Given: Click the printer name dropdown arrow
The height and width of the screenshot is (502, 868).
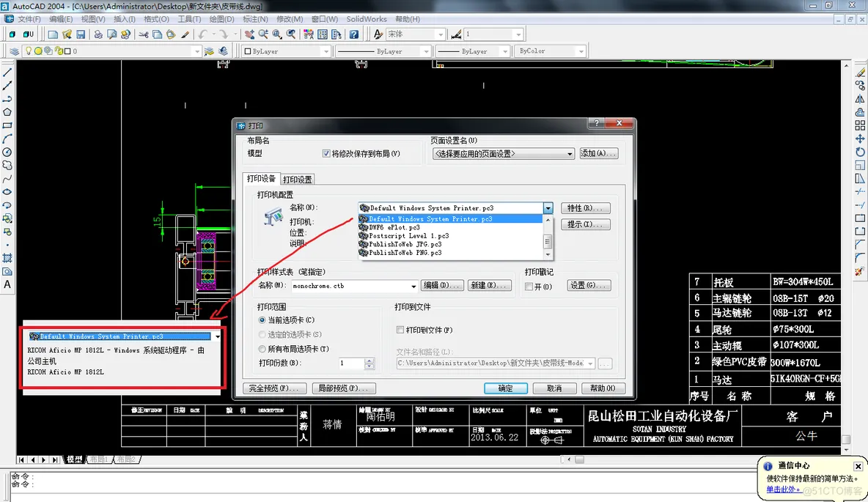Looking at the screenshot, I should [548, 208].
